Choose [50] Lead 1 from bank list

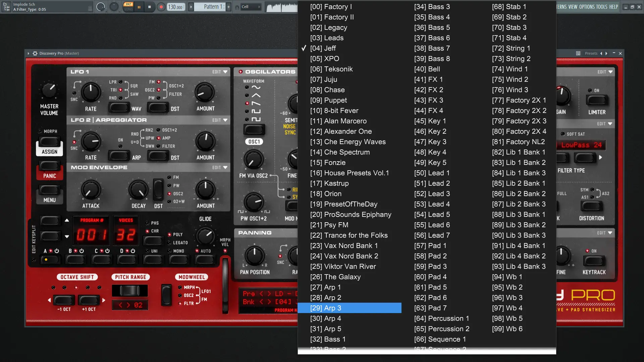point(432,173)
